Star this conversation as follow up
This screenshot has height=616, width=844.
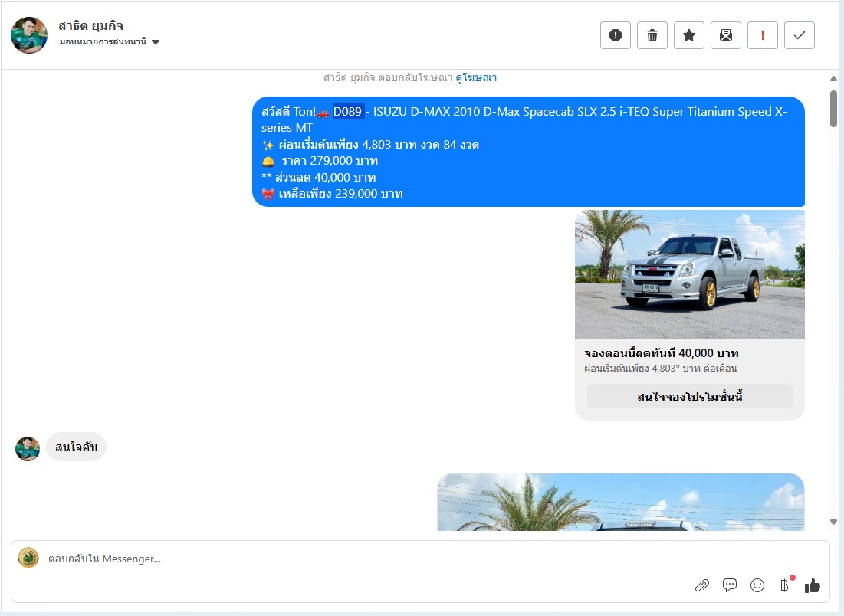point(689,35)
